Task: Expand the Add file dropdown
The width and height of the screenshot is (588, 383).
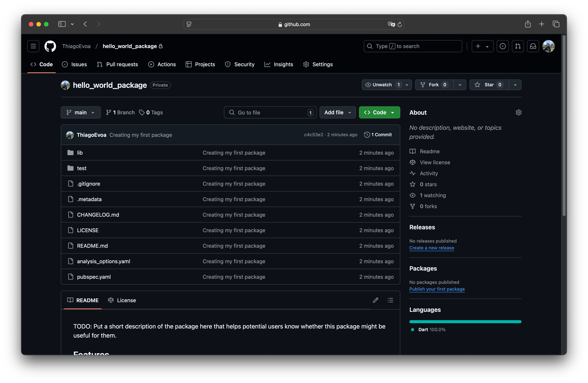Action: tap(338, 113)
